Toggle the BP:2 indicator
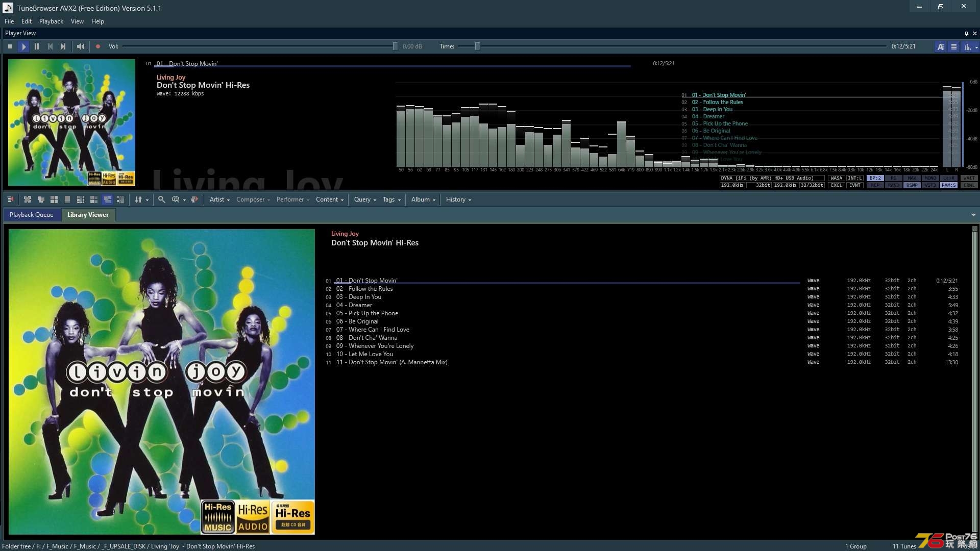The width and height of the screenshot is (980, 551). point(875,178)
